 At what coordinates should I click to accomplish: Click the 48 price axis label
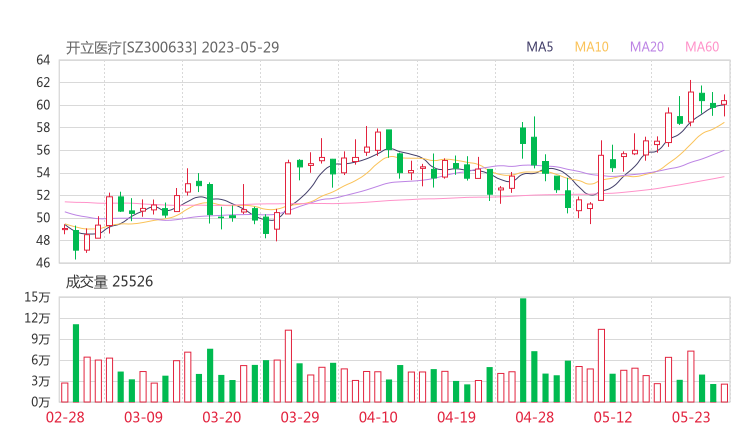[43, 240]
